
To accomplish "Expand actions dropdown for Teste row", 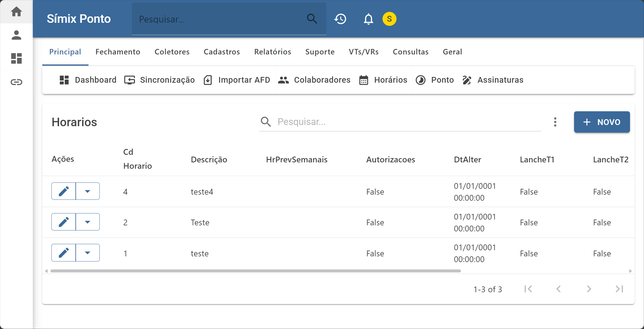I will click(88, 222).
